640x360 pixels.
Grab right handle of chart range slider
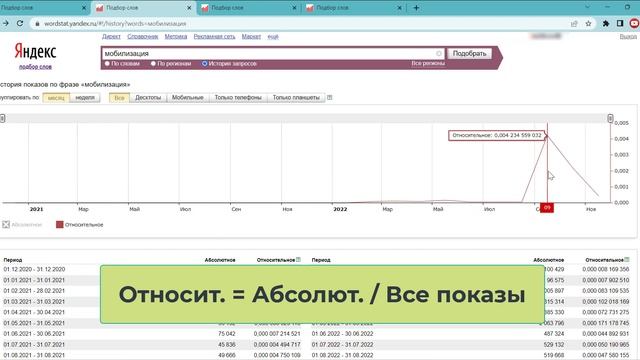pyautogui.click(x=610, y=118)
